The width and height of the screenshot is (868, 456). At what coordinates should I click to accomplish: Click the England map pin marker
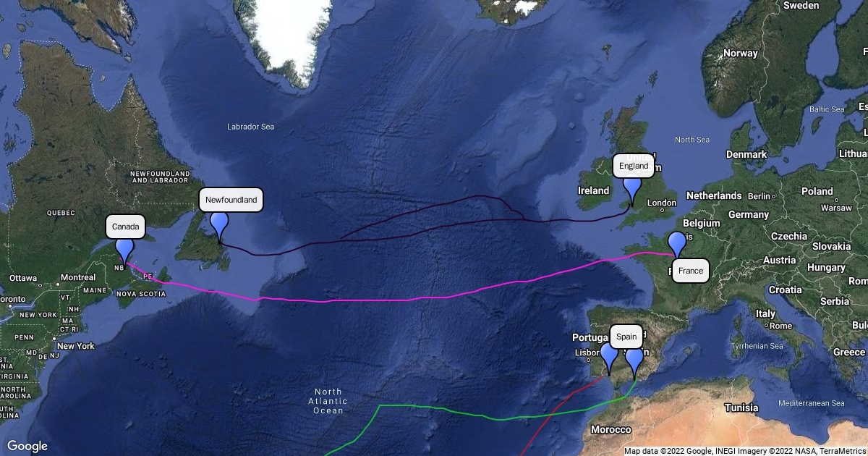pos(632,190)
